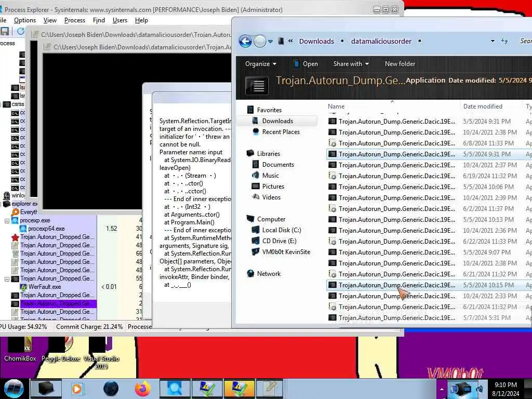The height and width of the screenshot is (399, 532).
Task: Select the file modified 6/22/2024 11:33 PM
Action: click(x=429, y=241)
